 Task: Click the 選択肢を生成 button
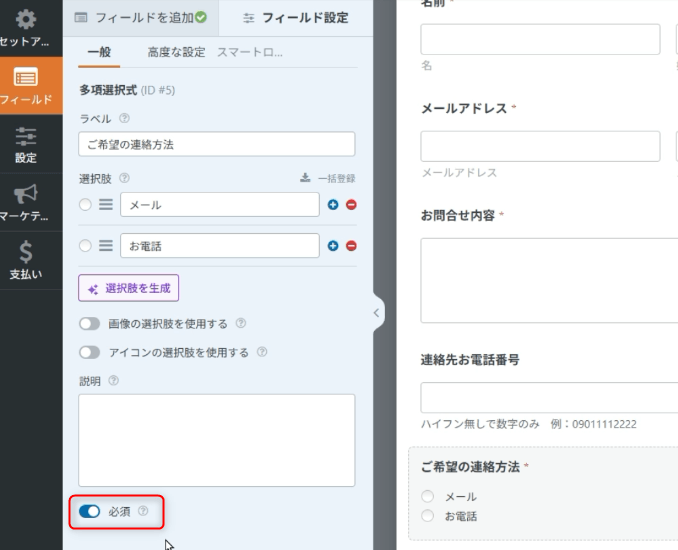(128, 288)
